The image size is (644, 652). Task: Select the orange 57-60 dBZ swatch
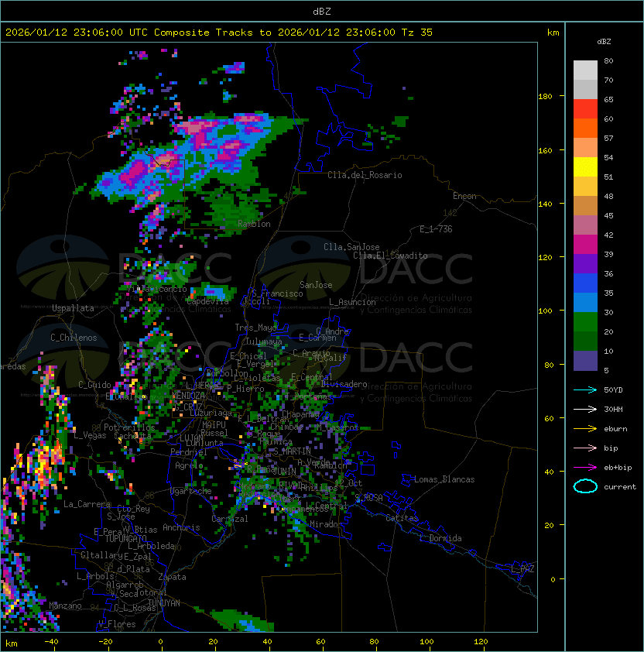[585, 128]
